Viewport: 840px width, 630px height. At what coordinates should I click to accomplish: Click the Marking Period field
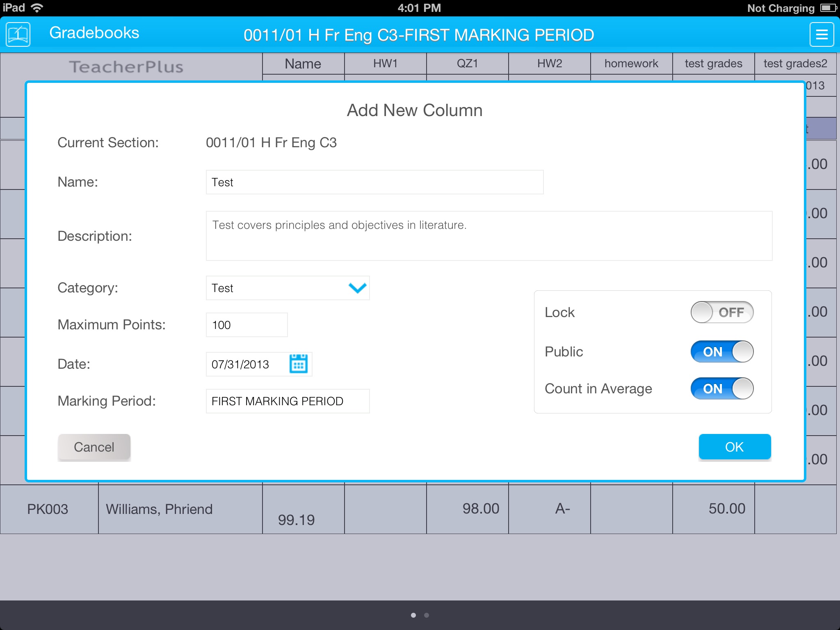tap(288, 400)
